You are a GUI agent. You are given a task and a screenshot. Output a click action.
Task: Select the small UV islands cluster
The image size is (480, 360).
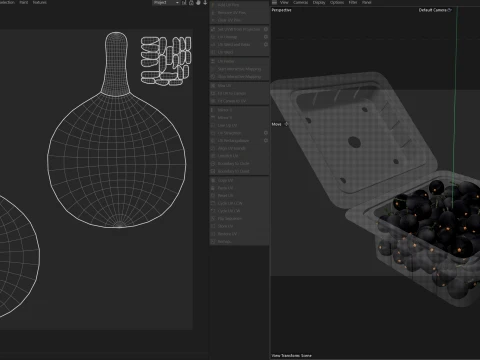click(x=166, y=61)
